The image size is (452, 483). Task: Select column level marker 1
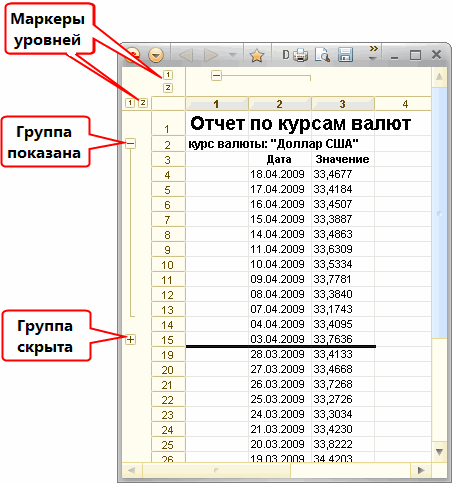(168, 75)
